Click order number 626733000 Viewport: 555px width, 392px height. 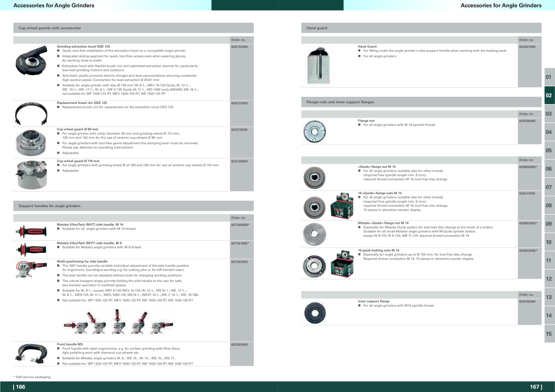point(239,103)
